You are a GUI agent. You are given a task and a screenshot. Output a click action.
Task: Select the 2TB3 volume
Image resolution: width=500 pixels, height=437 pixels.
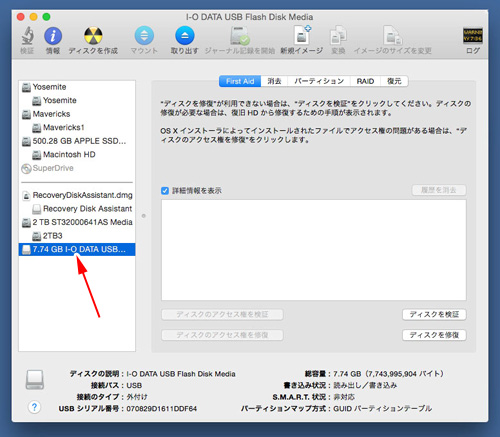(x=77, y=236)
